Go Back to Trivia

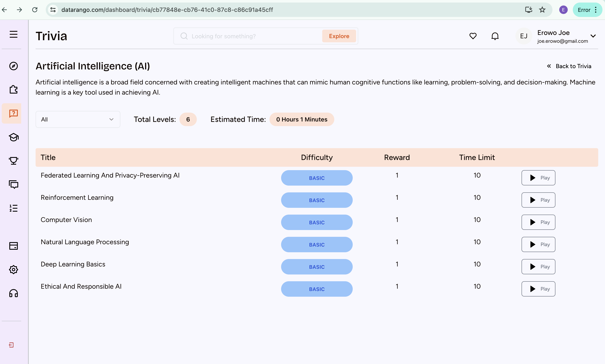(x=569, y=66)
